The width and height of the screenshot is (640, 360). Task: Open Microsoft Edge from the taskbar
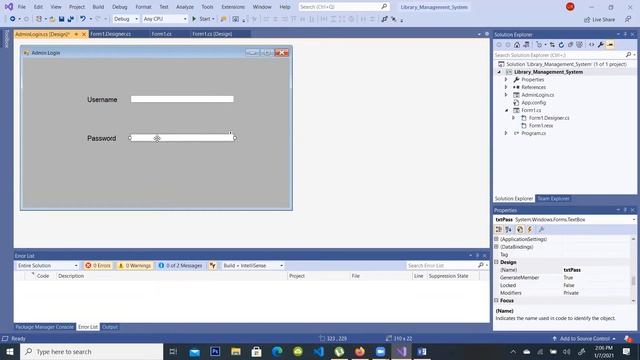coord(277,351)
